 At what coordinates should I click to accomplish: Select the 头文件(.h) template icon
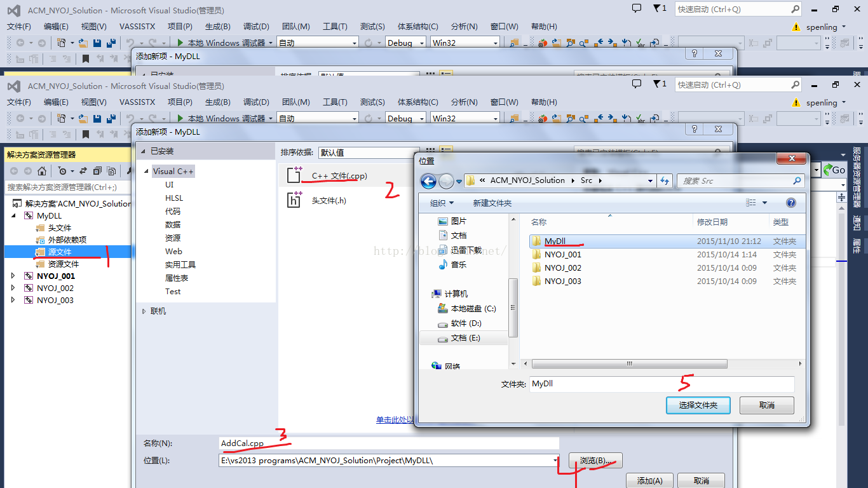click(x=294, y=200)
